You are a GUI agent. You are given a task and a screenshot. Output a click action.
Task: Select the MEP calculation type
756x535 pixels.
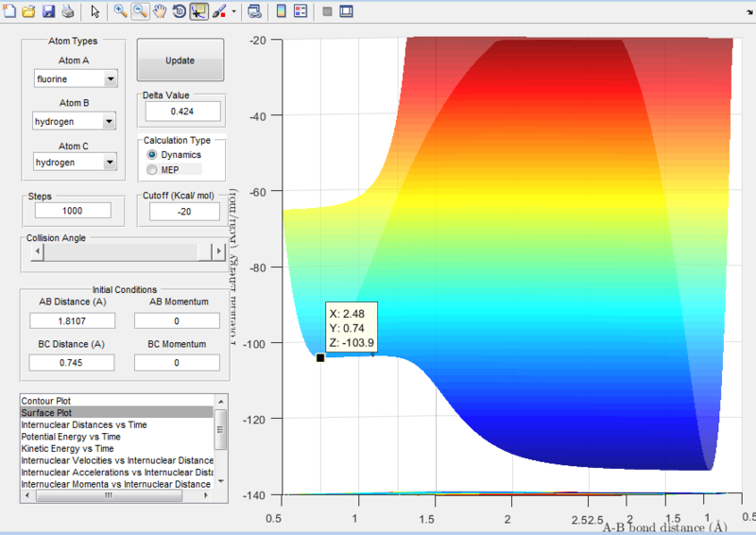click(151, 168)
